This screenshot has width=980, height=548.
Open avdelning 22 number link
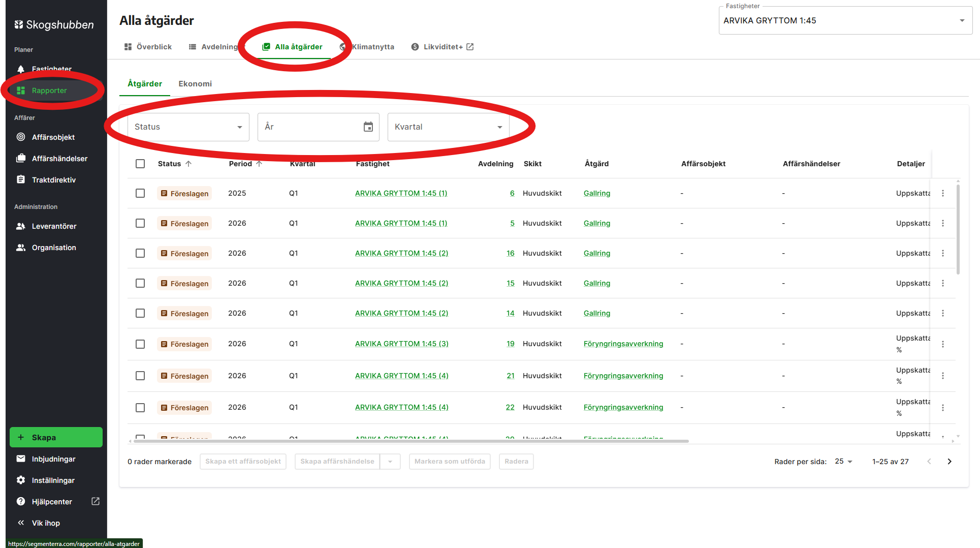[510, 408]
